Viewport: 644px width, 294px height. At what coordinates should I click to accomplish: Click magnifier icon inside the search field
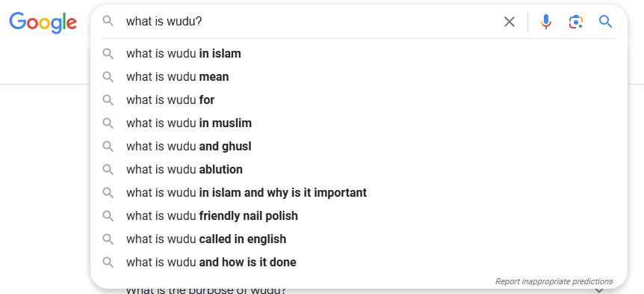(x=108, y=21)
